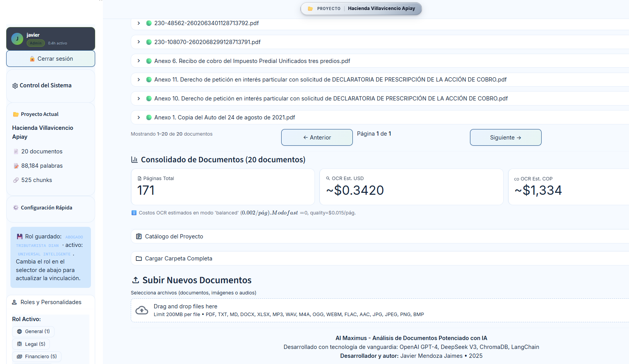Expand the Anexo 11 Derecho de petición row
Screen dimensions: 629x364
pyautogui.click(x=380, y=80)
